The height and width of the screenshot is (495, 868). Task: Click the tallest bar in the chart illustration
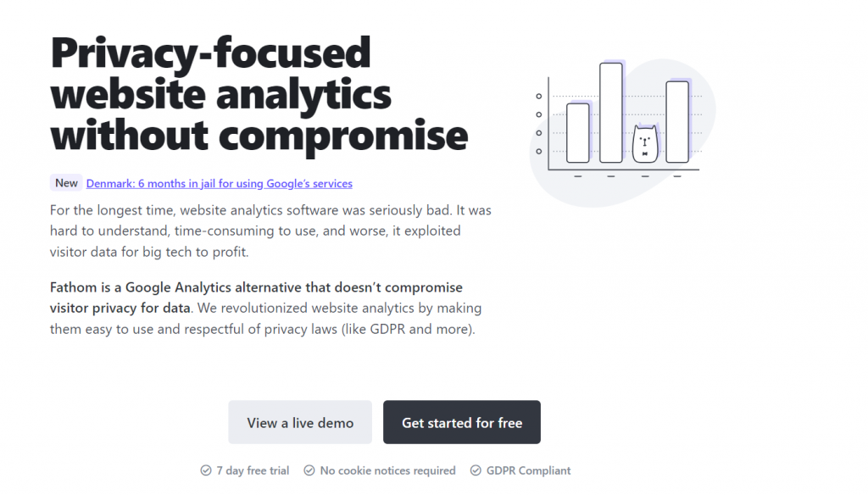(611, 113)
